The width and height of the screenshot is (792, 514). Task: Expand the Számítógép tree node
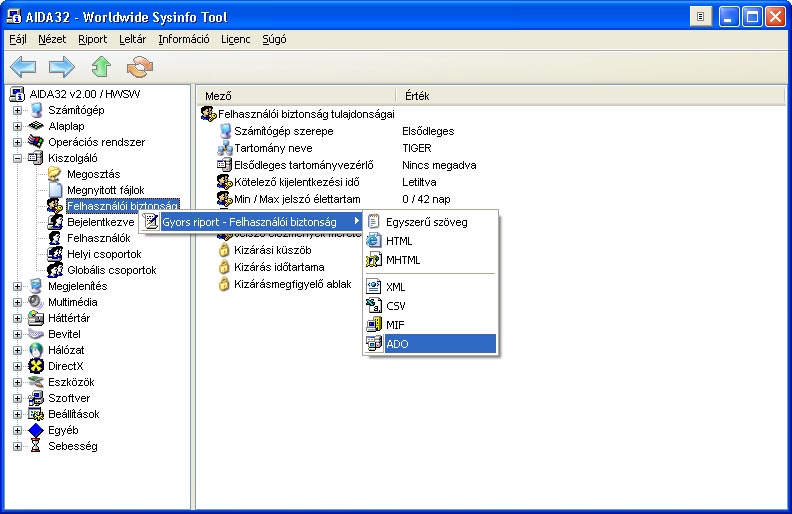[17, 110]
